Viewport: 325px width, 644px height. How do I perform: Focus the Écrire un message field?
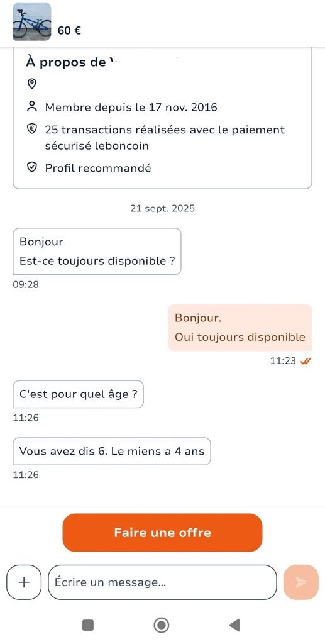162,582
